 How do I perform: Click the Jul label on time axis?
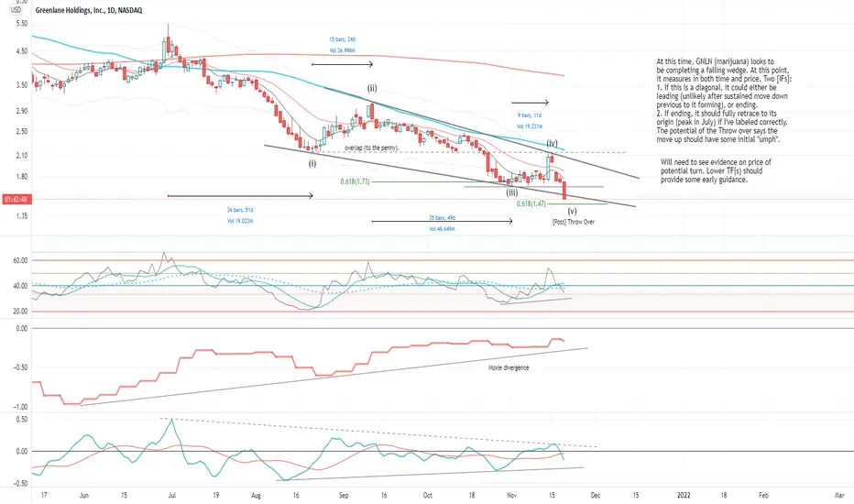point(171,495)
